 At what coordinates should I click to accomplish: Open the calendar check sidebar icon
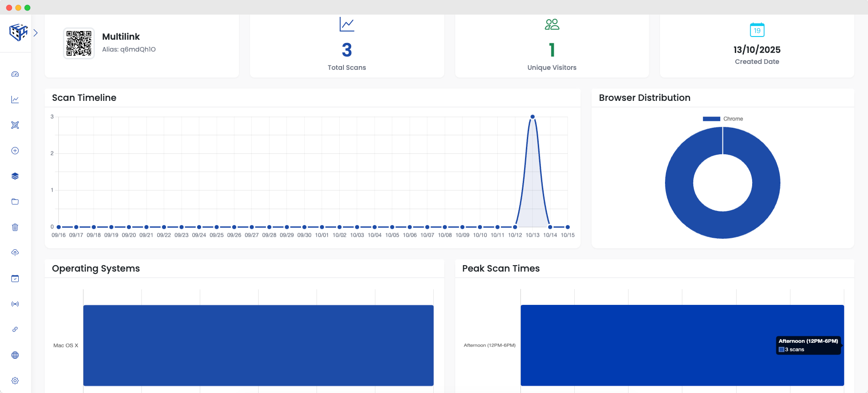click(x=15, y=278)
